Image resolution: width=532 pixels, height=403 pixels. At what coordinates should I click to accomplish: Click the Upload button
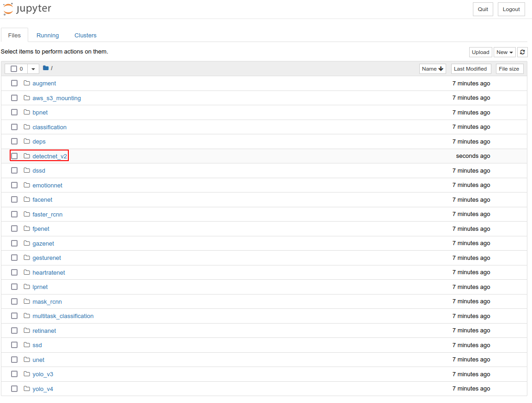[x=480, y=52]
